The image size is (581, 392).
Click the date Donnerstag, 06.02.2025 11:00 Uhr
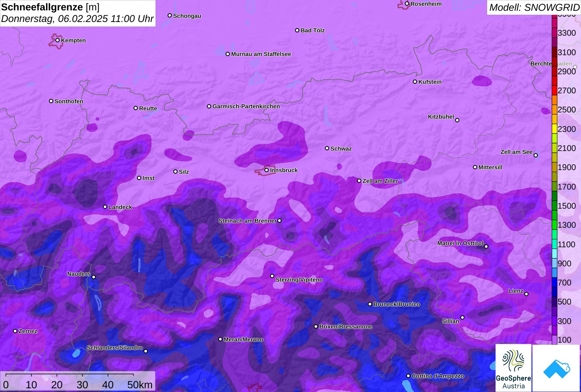coord(78,19)
